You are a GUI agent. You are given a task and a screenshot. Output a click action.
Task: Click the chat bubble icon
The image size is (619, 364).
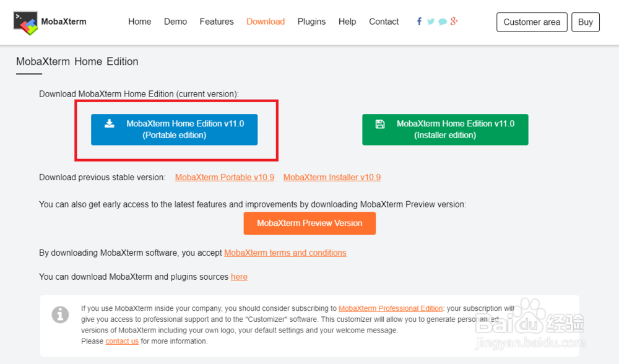point(443,22)
